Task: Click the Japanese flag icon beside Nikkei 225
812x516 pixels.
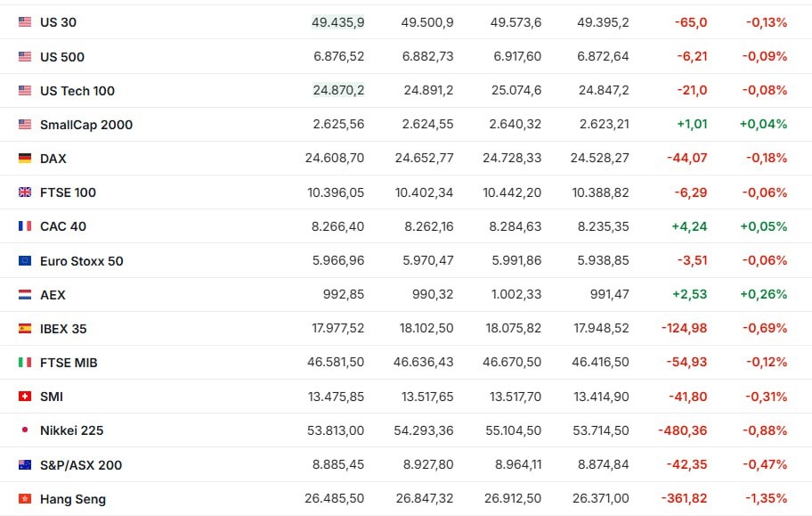Action: point(25,430)
